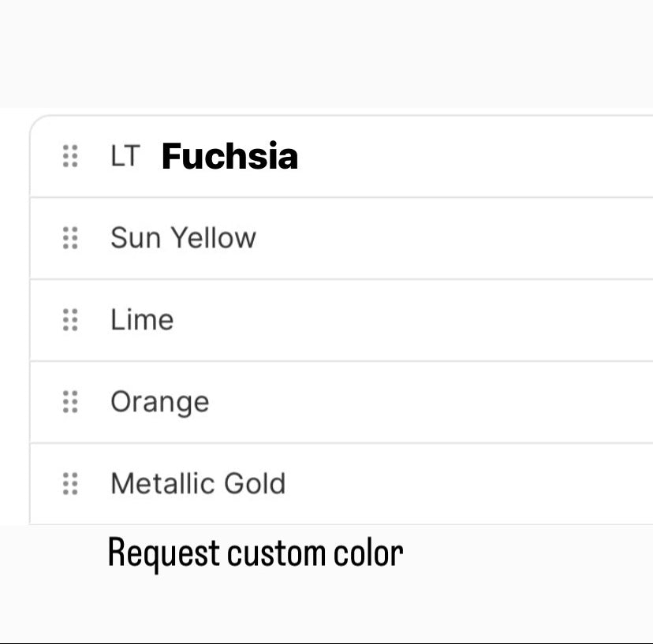Screen dimensions: 653x644
Task: Click blank area of Metallic Gold row
Action: click(x=473, y=484)
